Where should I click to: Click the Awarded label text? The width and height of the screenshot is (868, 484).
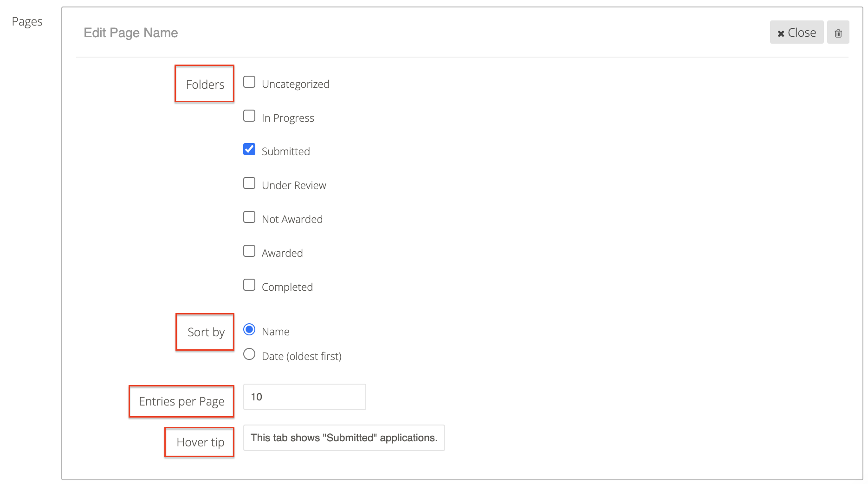[282, 253]
